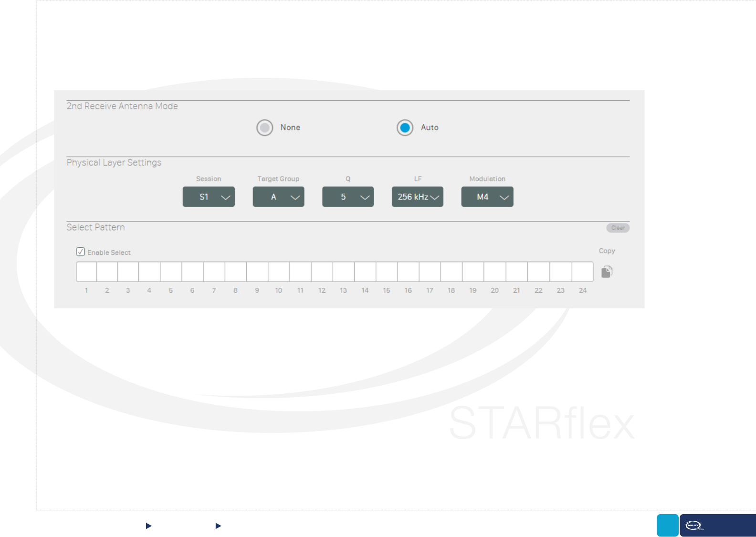Click pattern box number 15
Viewport: 756px width, 537px height.
tap(387, 272)
